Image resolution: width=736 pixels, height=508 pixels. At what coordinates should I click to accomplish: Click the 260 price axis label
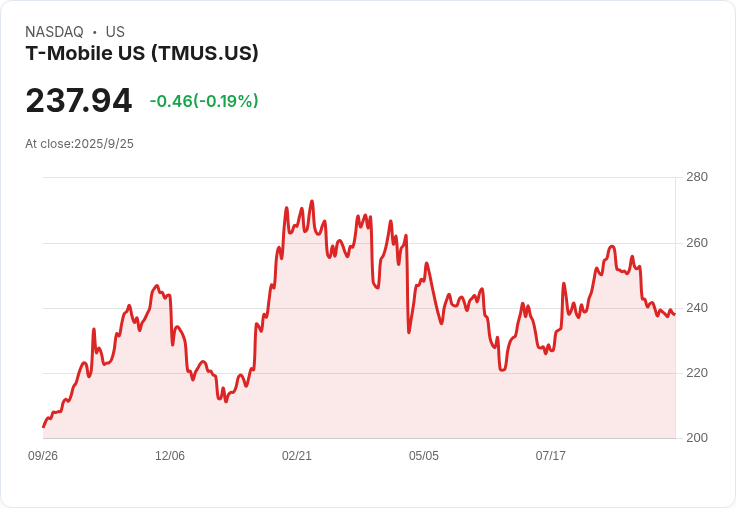pos(697,243)
